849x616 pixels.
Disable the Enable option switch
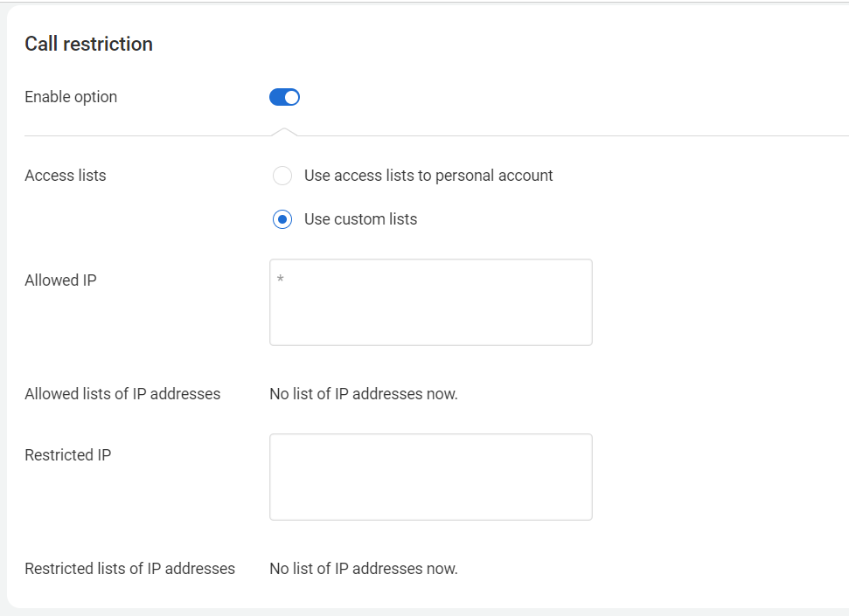coord(284,98)
